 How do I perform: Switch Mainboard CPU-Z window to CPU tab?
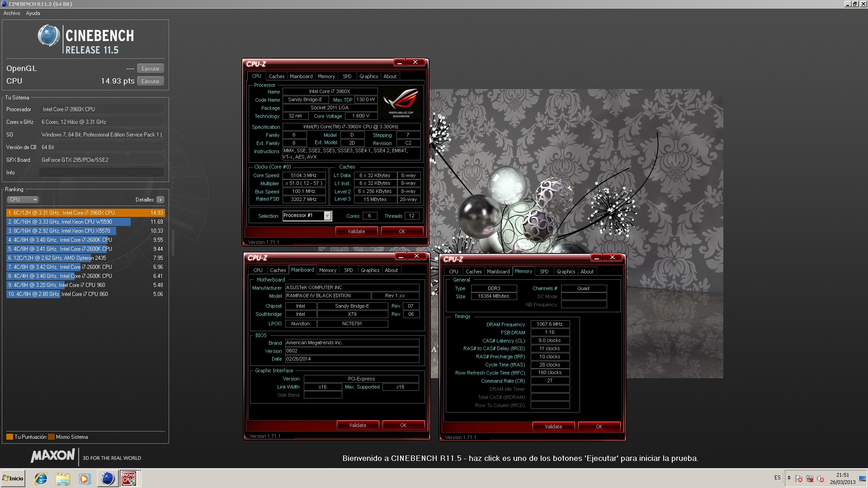tap(258, 270)
